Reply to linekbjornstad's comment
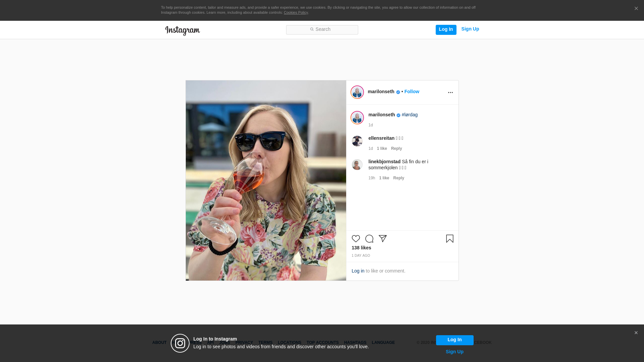The image size is (644, 362). [398, 178]
